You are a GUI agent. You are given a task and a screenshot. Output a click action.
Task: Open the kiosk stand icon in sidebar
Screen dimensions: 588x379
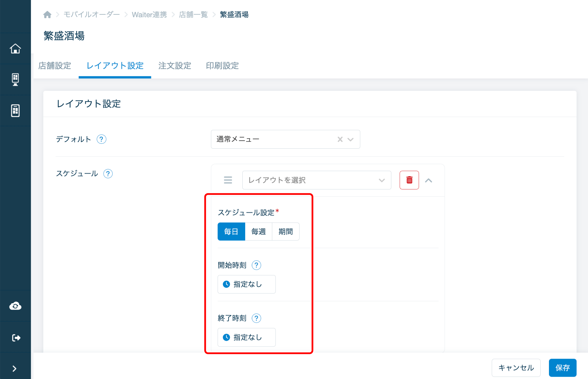tap(15, 79)
